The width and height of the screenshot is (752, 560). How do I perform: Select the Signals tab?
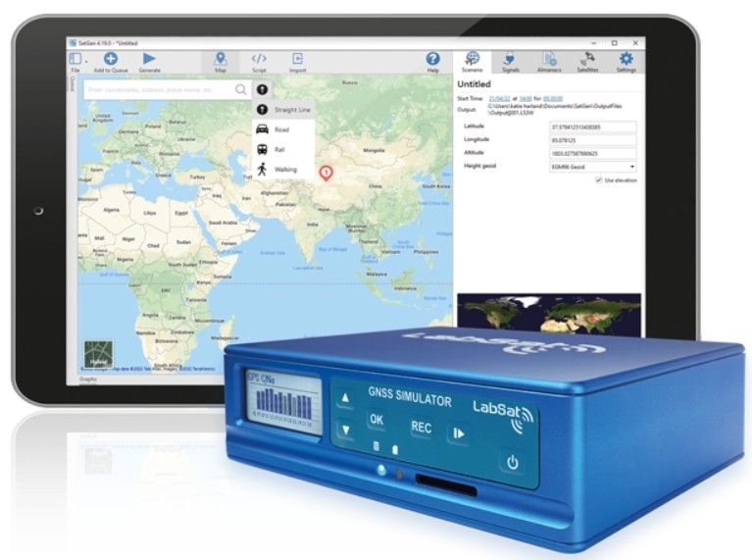(510, 63)
